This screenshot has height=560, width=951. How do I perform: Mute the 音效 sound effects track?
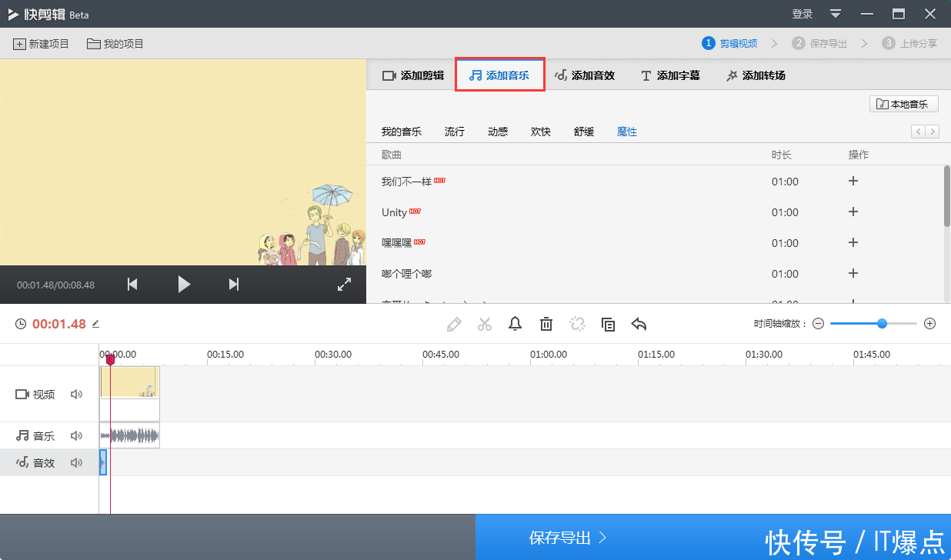[x=76, y=462]
